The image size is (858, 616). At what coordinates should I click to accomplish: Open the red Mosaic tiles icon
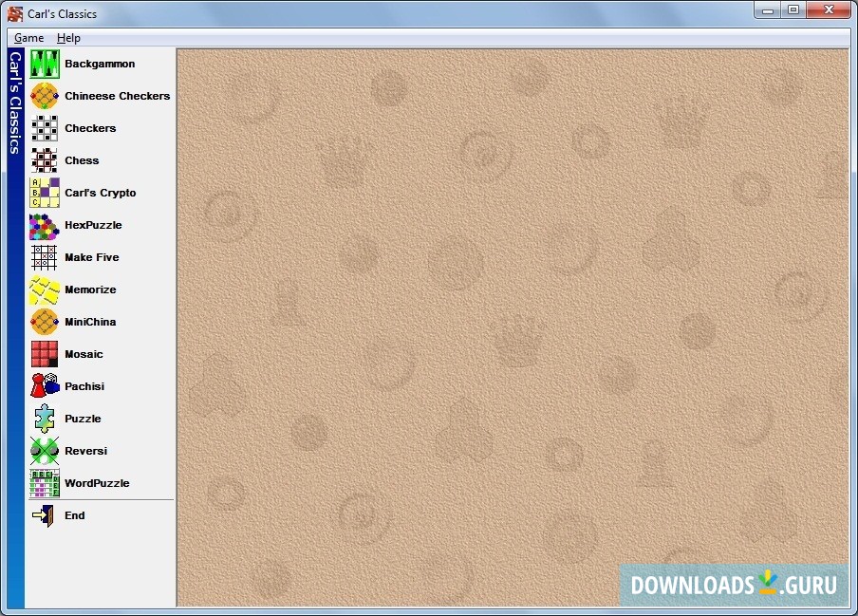(x=45, y=354)
